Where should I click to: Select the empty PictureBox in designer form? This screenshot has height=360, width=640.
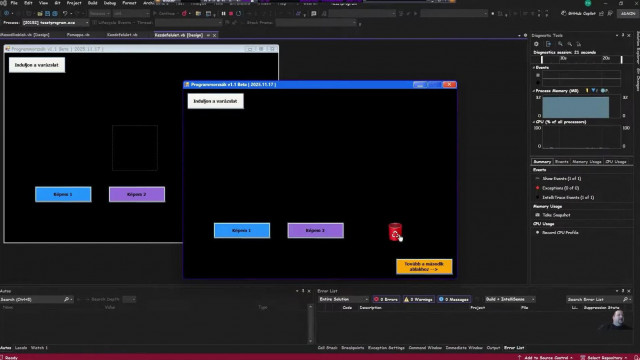tap(135, 148)
